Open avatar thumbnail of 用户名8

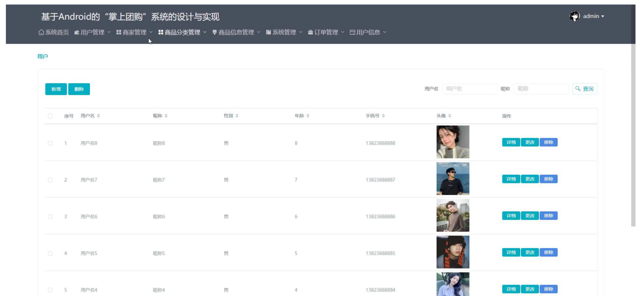click(453, 142)
